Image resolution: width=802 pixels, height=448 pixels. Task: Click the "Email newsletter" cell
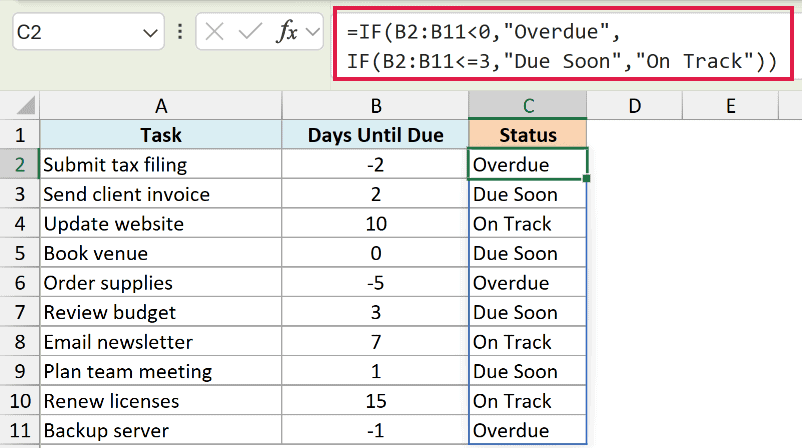click(x=161, y=342)
